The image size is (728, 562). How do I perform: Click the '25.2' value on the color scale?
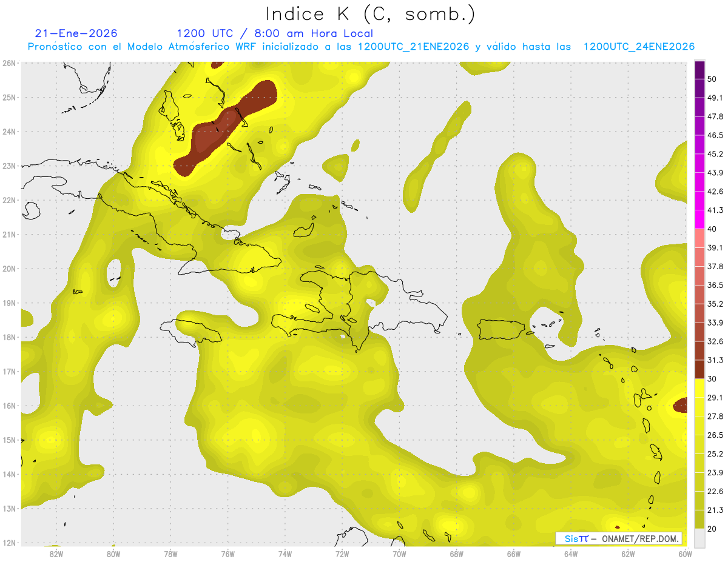coord(715,454)
